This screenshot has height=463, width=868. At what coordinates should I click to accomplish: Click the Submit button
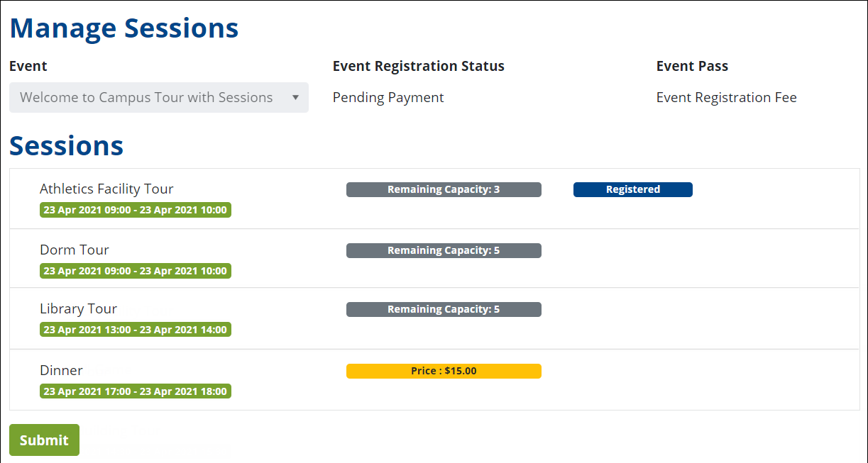pos(44,440)
